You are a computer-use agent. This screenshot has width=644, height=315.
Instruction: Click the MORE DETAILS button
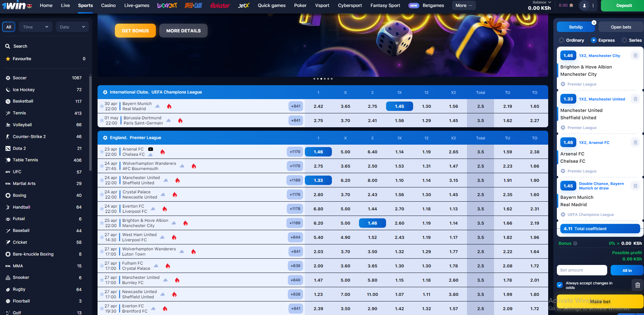(x=183, y=31)
